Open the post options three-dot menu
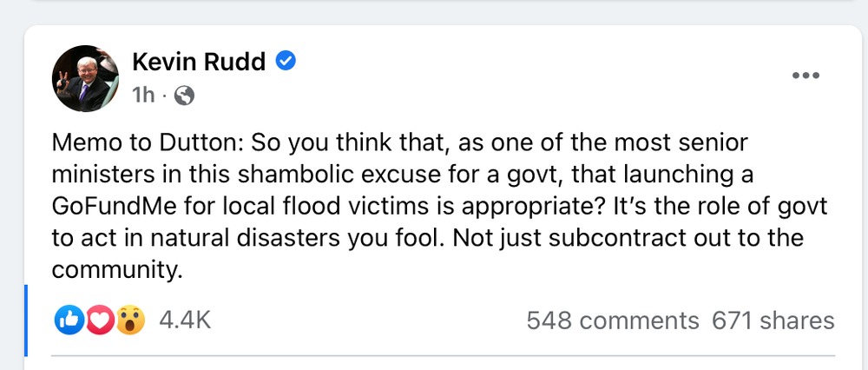868x370 pixels. tap(806, 76)
